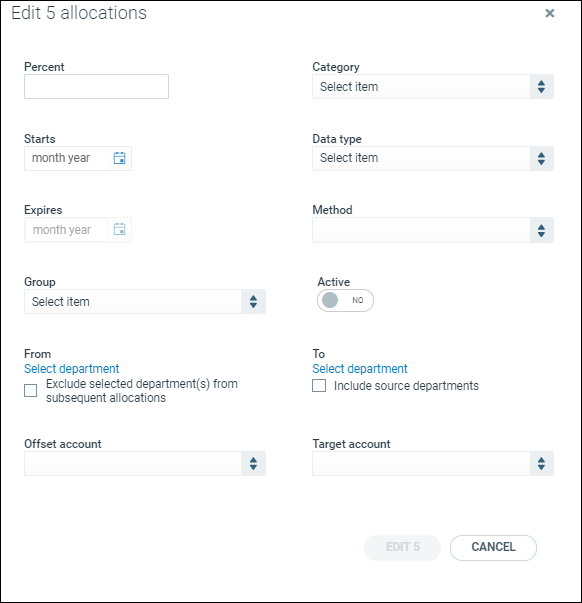Open the Group Select item field

click(x=145, y=302)
